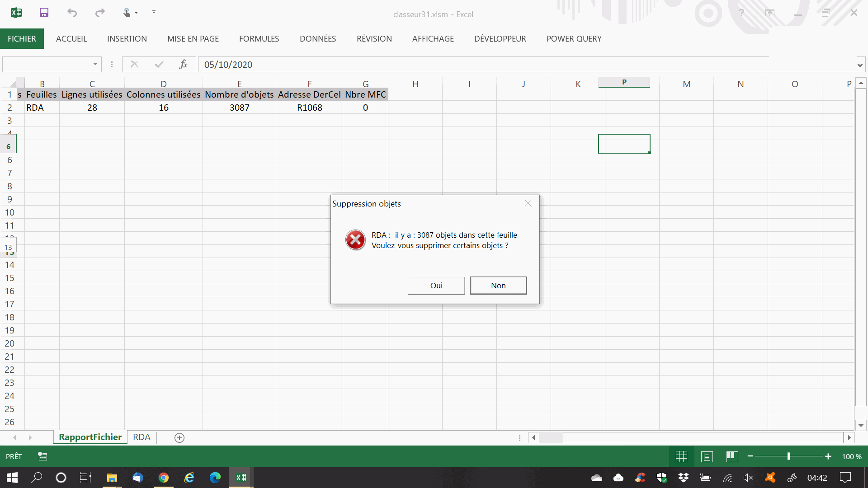Click the zoom in plus button
The width and height of the screenshot is (868, 488).
pos(828,456)
